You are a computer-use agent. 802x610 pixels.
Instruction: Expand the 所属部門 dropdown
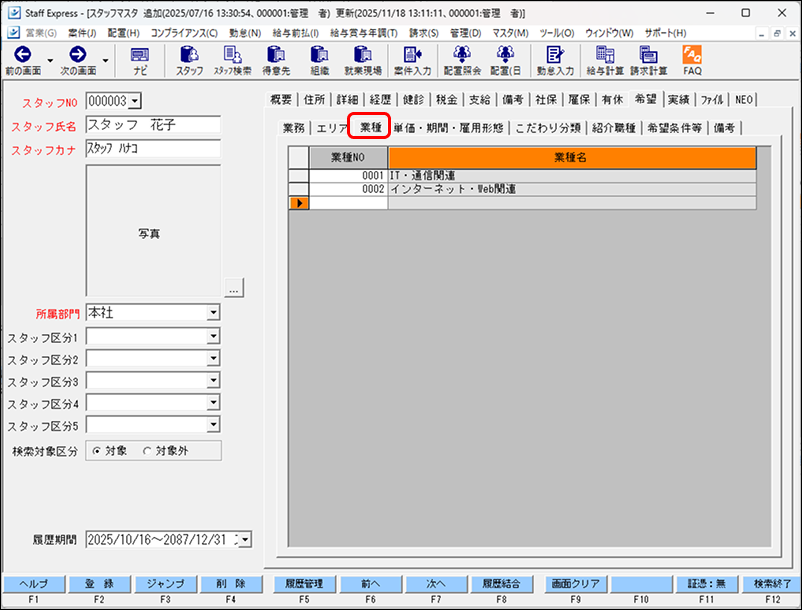pyautogui.click(x=213, y=313)
